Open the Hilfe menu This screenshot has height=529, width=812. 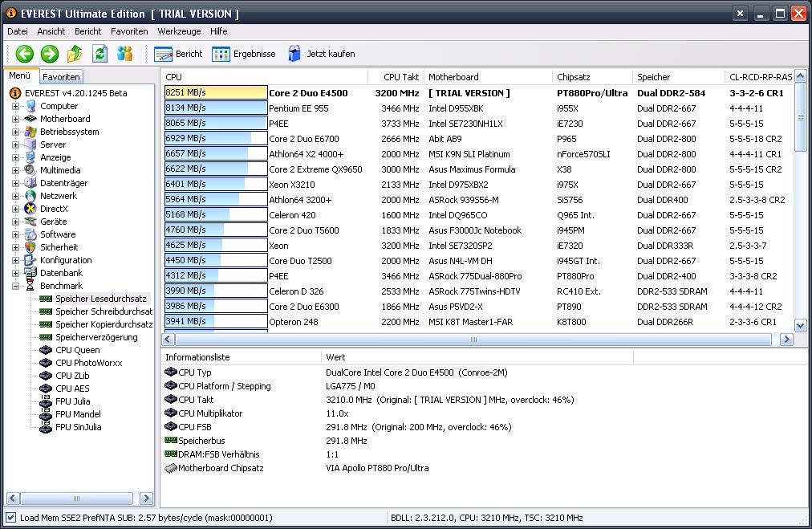pyautogui.click(x=218, y=31)
